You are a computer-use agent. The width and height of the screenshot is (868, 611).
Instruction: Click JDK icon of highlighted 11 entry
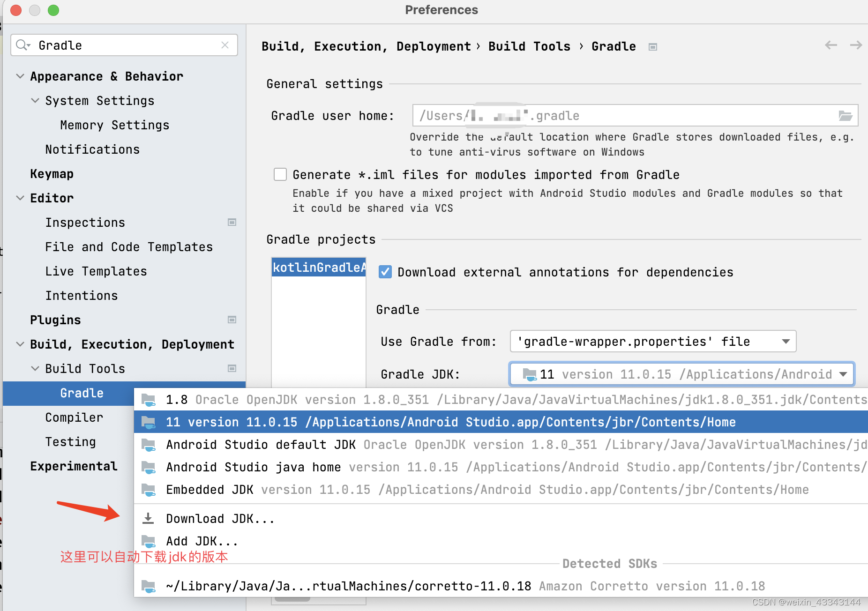click(x=149, y=422)
